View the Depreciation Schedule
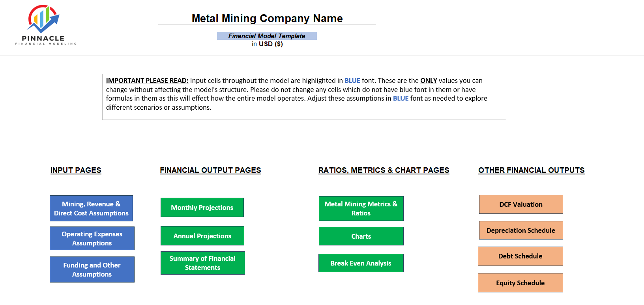The height and width of the screenshot is (305, 644). pyautogui.click(x=521, y=230)
